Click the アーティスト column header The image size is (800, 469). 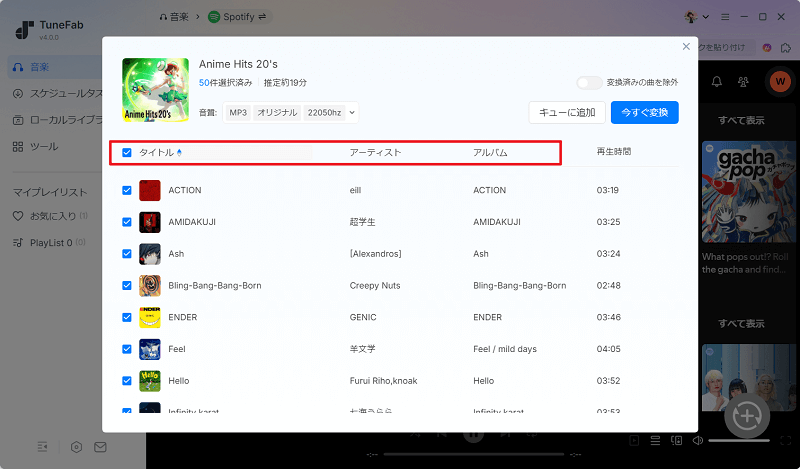pyautogui.click(x=375, y=152)
